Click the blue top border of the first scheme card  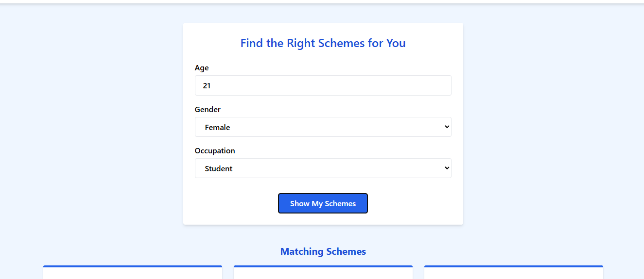[133, 266]
